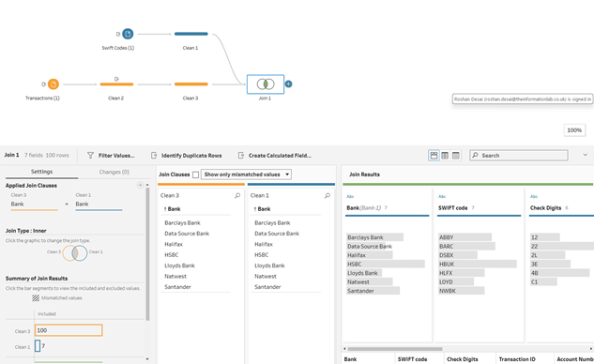Open the join operator equals selector
This screenshot has height=364, width=594.
point(67,205)
